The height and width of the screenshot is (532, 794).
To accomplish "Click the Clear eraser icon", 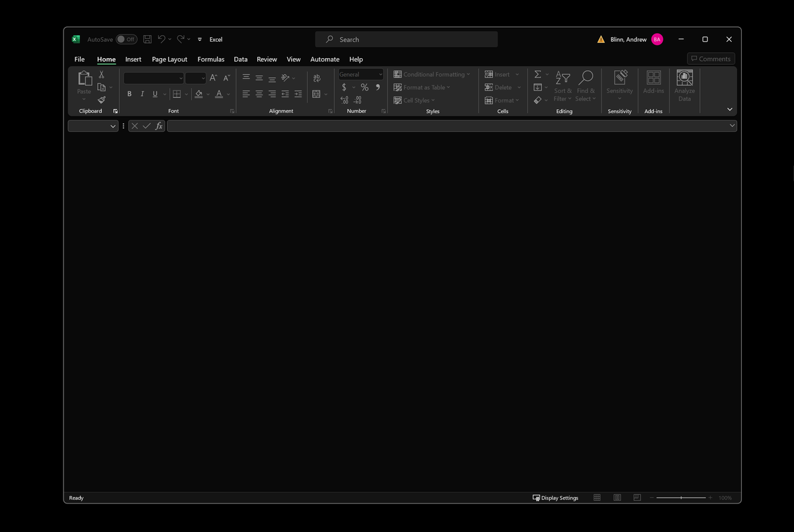I will point(538,101).
